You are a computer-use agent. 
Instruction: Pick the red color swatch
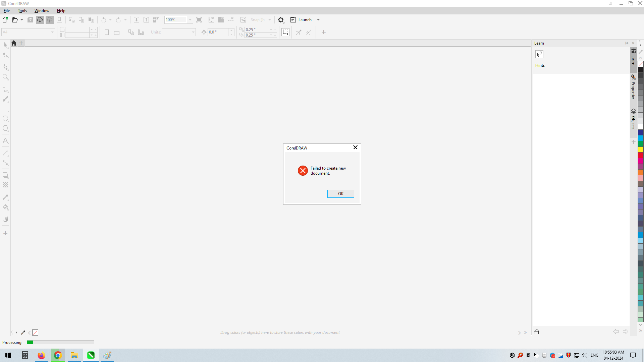click(641, 155)
